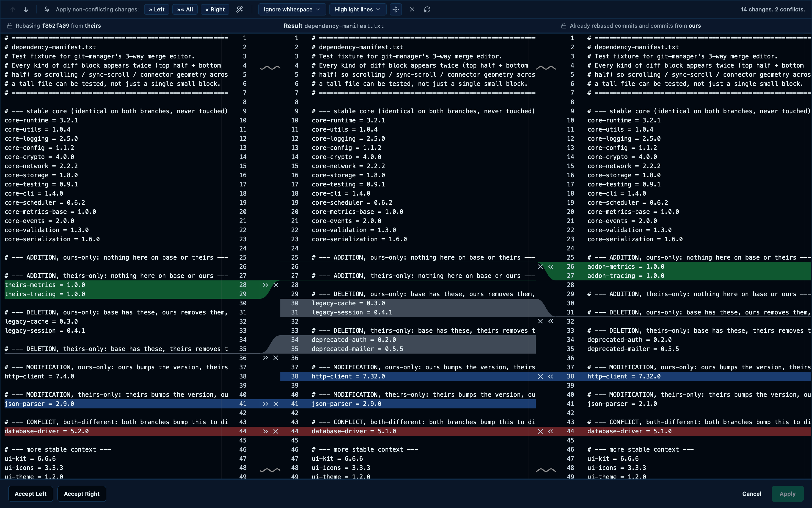Click 'http-client = 7.4.0' in left pane

[x=39, y=376]
